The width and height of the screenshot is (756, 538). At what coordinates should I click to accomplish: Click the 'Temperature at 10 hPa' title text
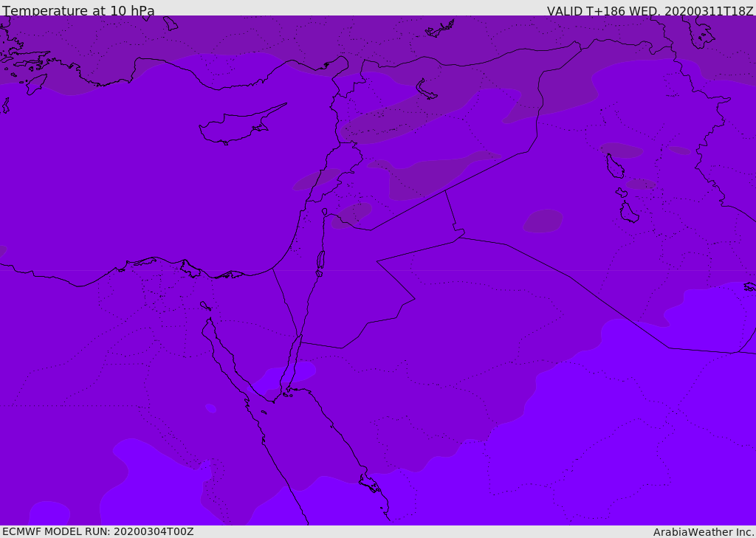[x=78, y=10]
